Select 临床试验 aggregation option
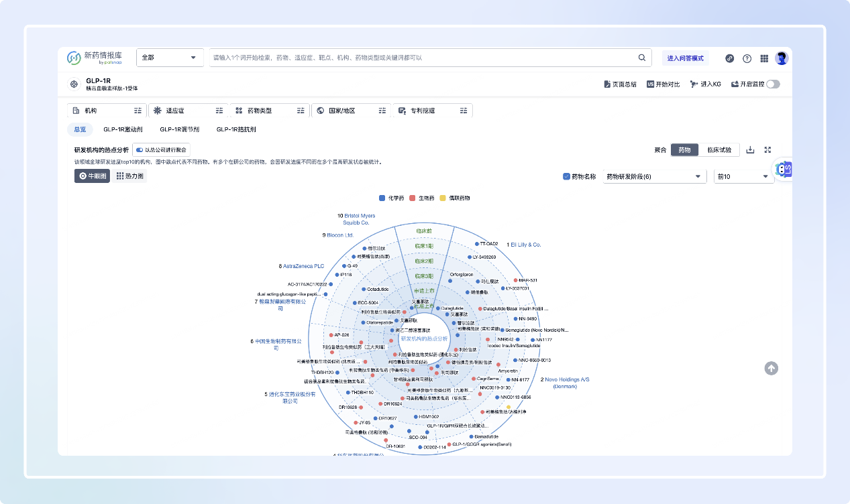This screenshot has width=850, height=504. [x=719, y=150]
